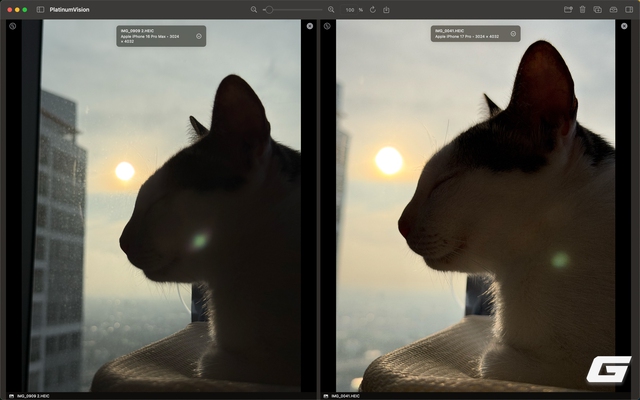640x400 pixels.
Task: Click the left pane top-left circular icon
Action: [x=12, y=26]
